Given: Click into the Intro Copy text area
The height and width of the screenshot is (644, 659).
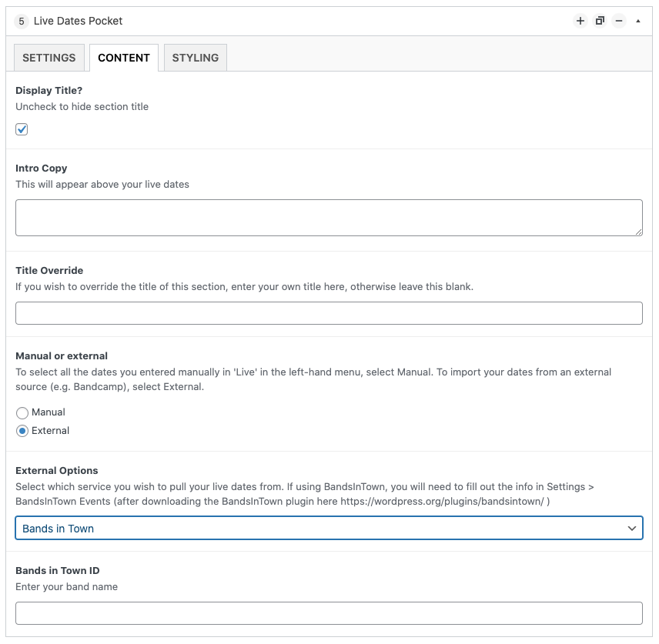Looking at the screenshot, I should click(x=329, y=218).
